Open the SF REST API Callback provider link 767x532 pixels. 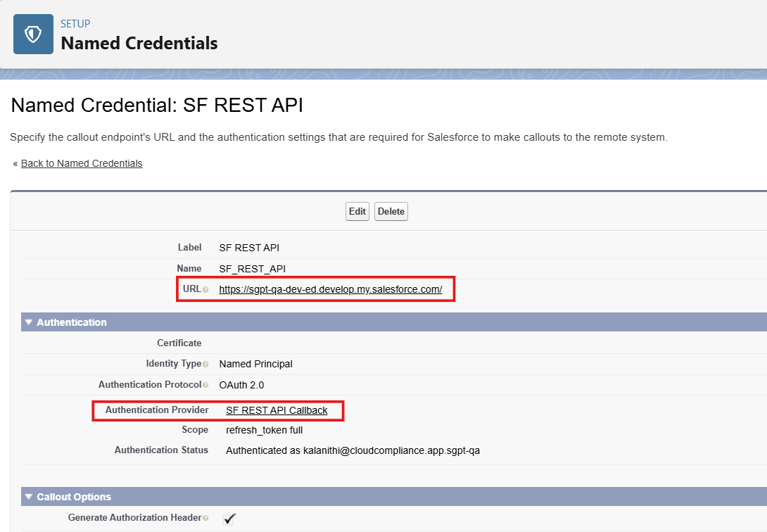click(x=277, y=410)
